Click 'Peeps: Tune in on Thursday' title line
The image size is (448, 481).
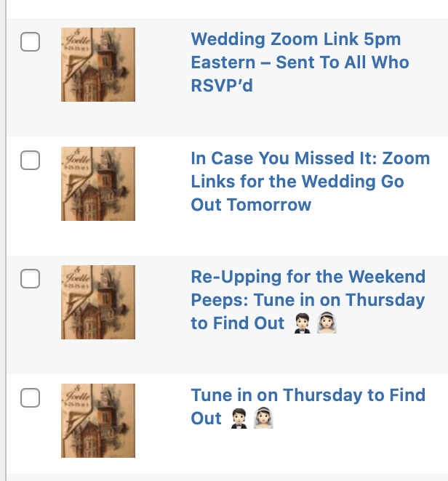click(308, 300)
